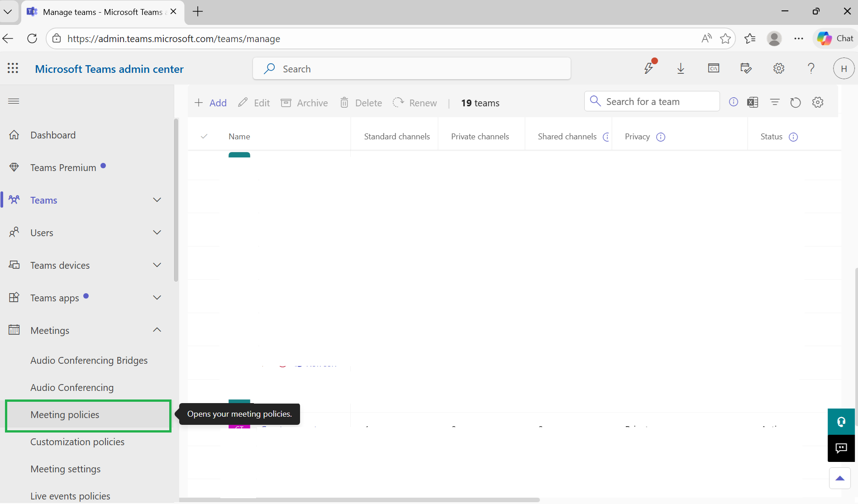
Task: Focus the global Search box
Action: point(412,69)
